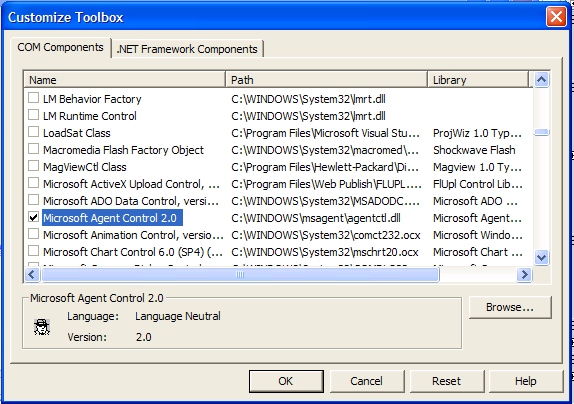Screen dimensions: 574x404
Task: Open Help for this dialog
Action: click(526, 381)
